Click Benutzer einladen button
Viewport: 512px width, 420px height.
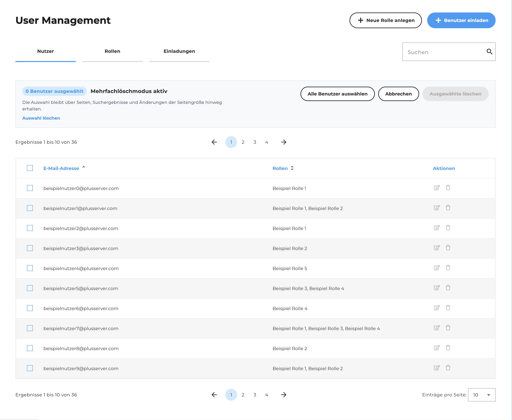tap(461, 20)
